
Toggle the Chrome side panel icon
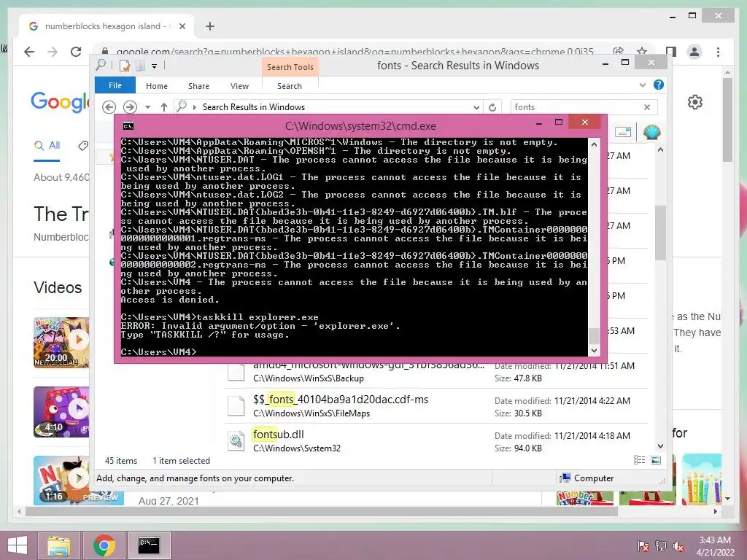coord(671,52)
